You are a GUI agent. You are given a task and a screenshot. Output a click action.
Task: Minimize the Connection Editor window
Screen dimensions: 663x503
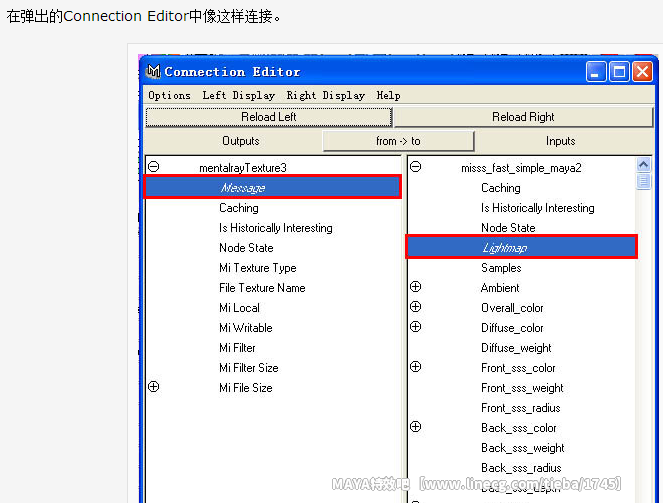pyautogui.click(x=596, y=71)
